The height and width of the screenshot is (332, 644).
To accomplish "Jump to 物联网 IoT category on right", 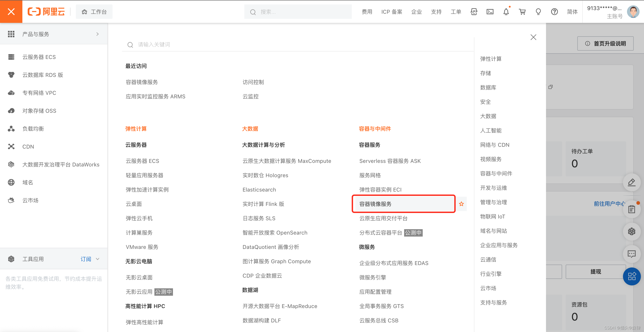I will [493, 217].
